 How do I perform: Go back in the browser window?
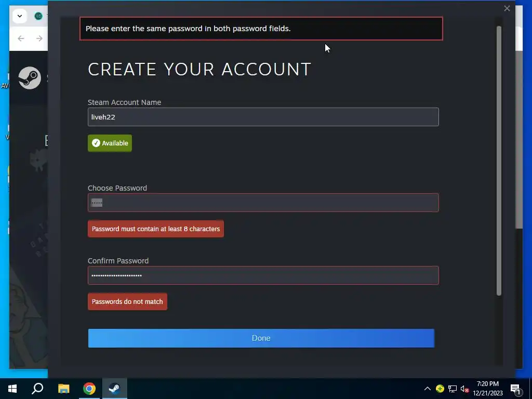pyautogui.click(x=21, y=38)
